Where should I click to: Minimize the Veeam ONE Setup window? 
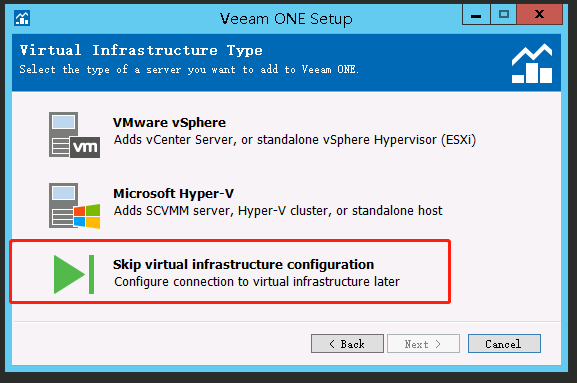pyautogui.click(x=476, y=15)
